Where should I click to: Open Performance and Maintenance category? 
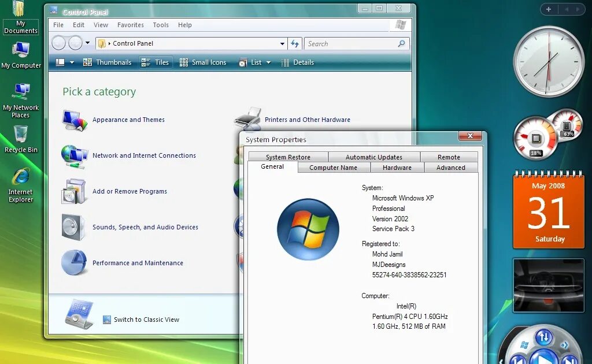[138, 263]
